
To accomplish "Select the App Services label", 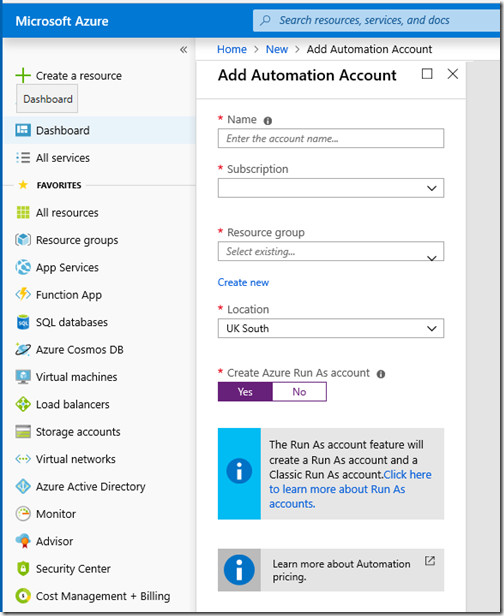I will (x=67, y=267).
